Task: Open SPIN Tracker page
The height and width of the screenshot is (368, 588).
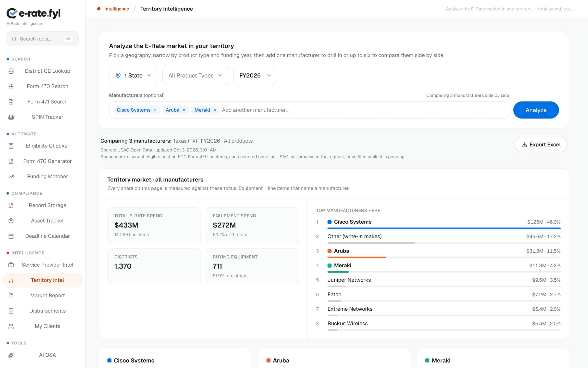Action: coord(43,117)
